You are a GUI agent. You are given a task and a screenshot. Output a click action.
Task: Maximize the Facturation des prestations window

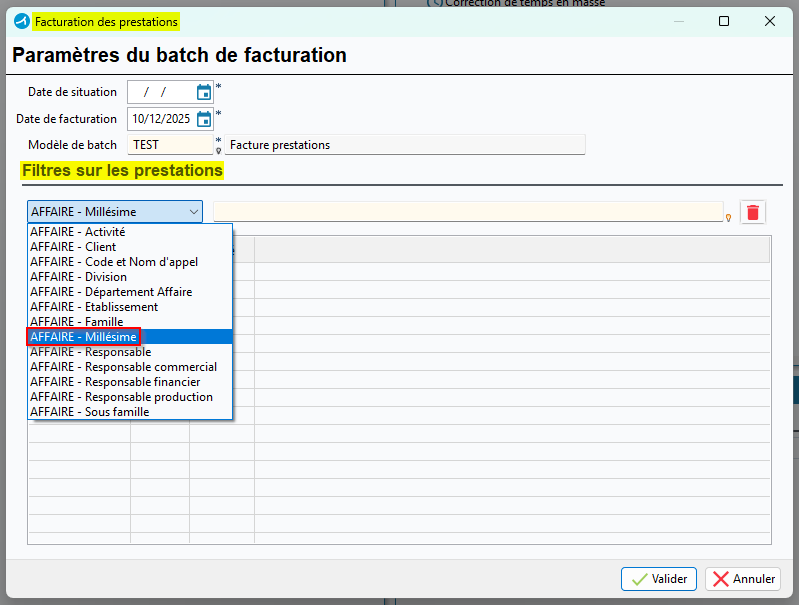(724, 21)
